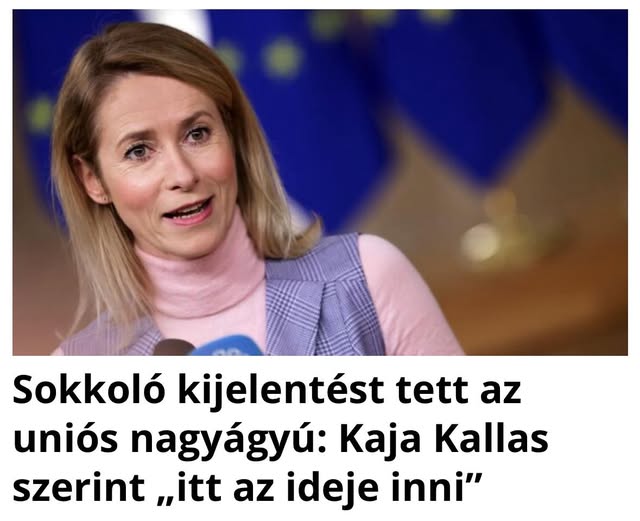
Task: Click the dark microphone at photo bottom
Action: (173, 347)
